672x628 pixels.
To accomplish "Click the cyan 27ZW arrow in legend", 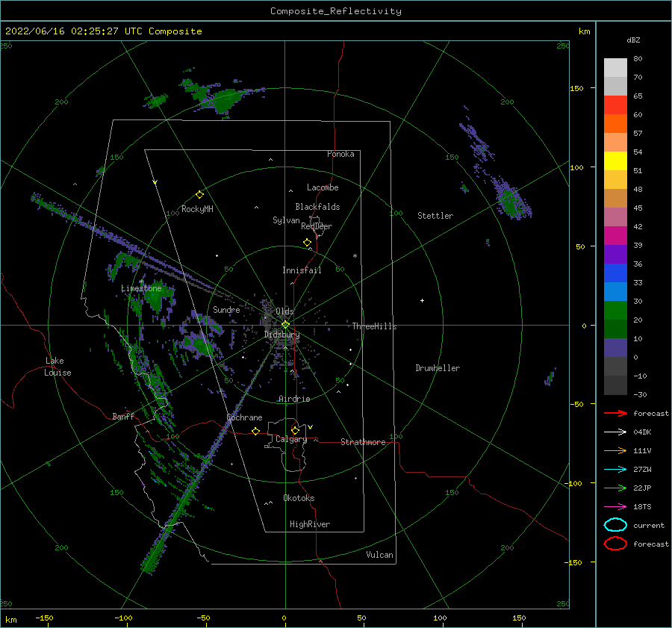I will (x=615, y=470).
